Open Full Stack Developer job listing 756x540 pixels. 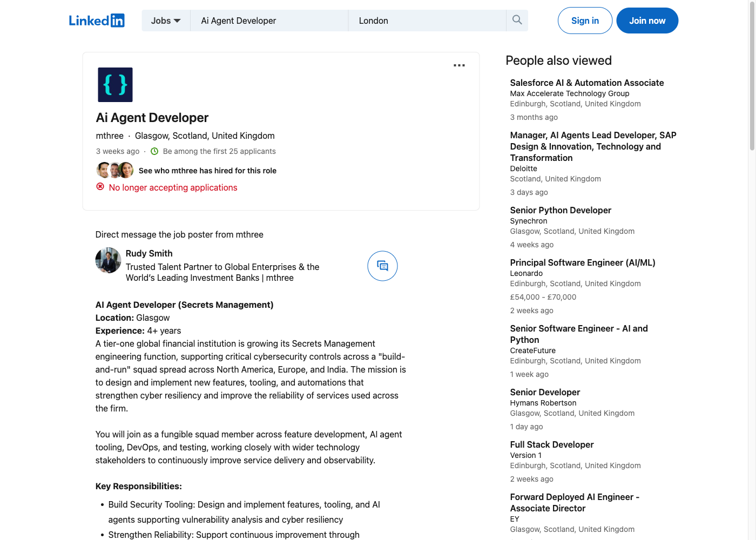(x=552, y=444)
